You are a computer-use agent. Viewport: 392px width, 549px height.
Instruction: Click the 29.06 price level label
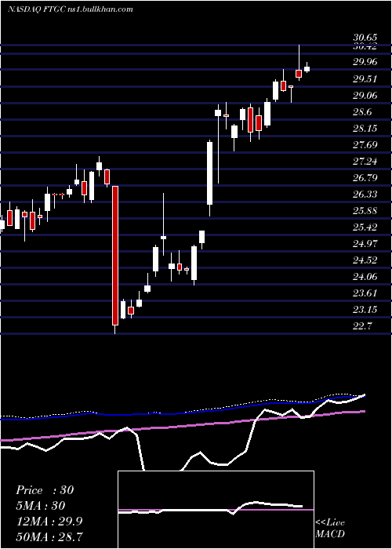point(365,96)
